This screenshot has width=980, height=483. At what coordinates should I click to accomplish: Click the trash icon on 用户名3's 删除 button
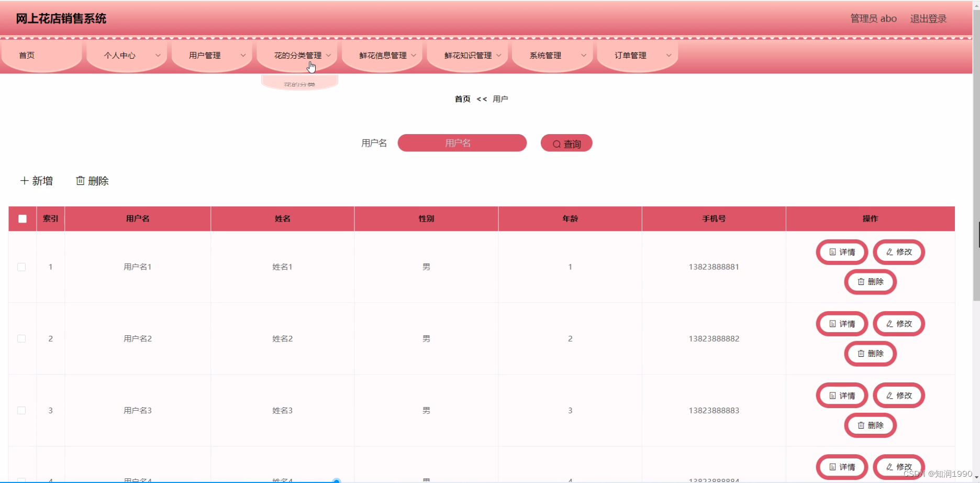[x=861, y=425]
